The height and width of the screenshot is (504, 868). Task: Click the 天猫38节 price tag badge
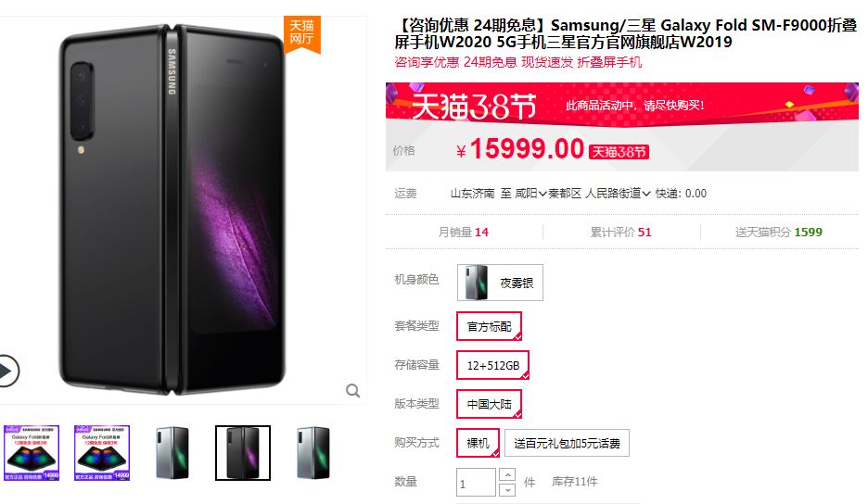pos(619,152)
